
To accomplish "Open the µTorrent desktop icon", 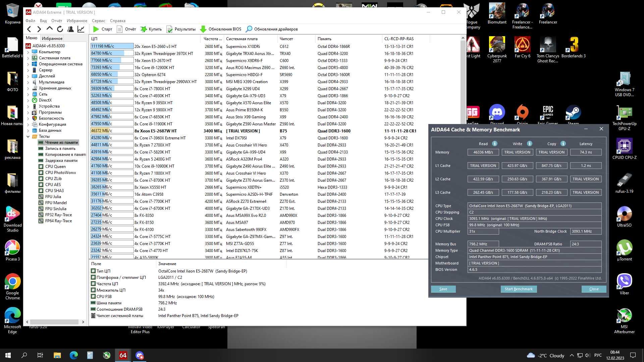I will pos(624,250).
